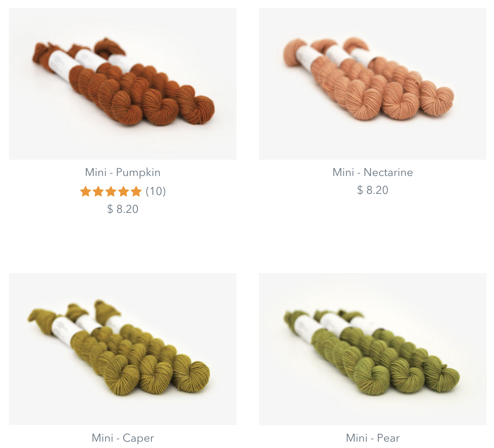The width and height of the screenshot is (494, 448).
Task: Click the second star of Pumpkin rating
Action: tap(98, 191)
